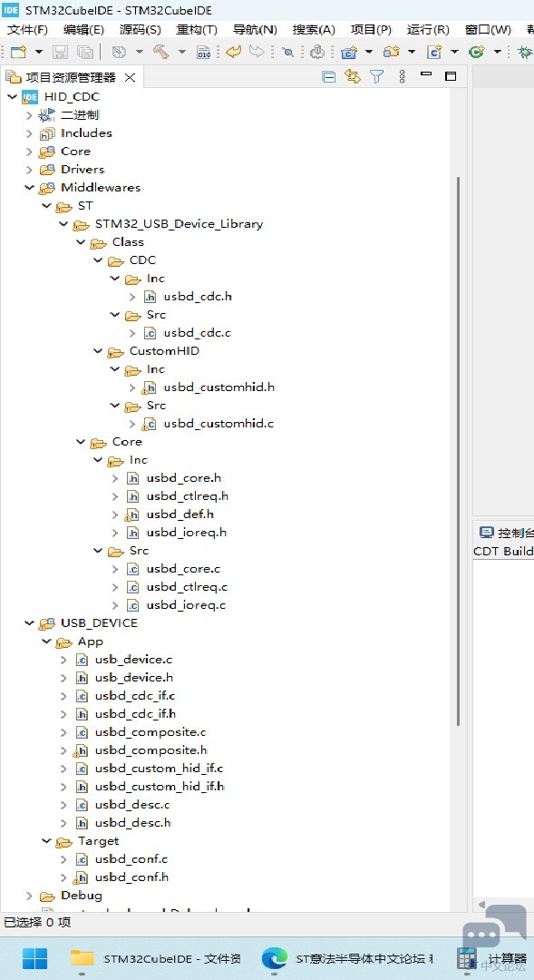Click the build configuration icon
Viewport: 534px width, 980px height.
click(119, 52)
